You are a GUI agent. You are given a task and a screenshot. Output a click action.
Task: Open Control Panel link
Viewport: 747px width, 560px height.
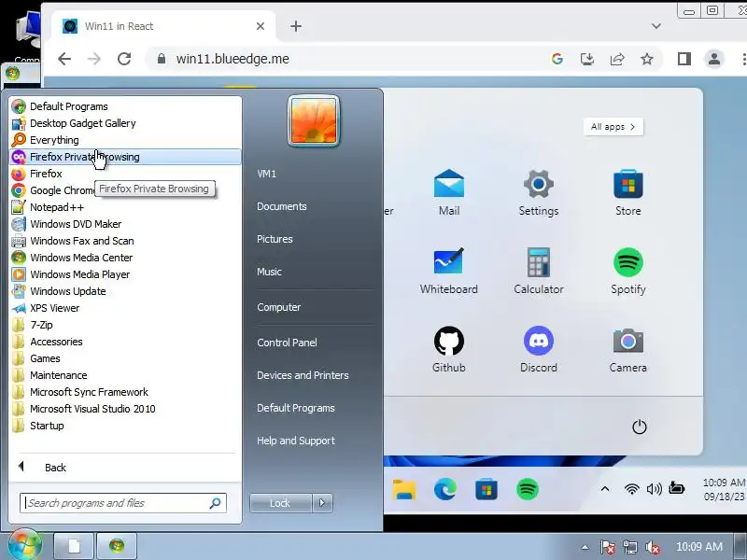tap(287, 343)
